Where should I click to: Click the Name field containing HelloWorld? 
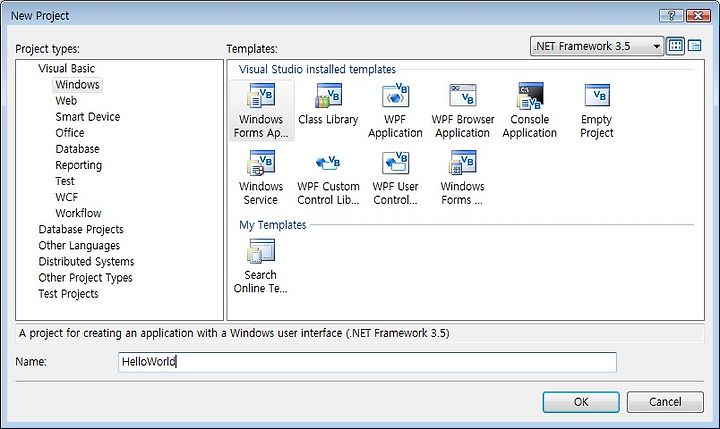click(367, 362)
